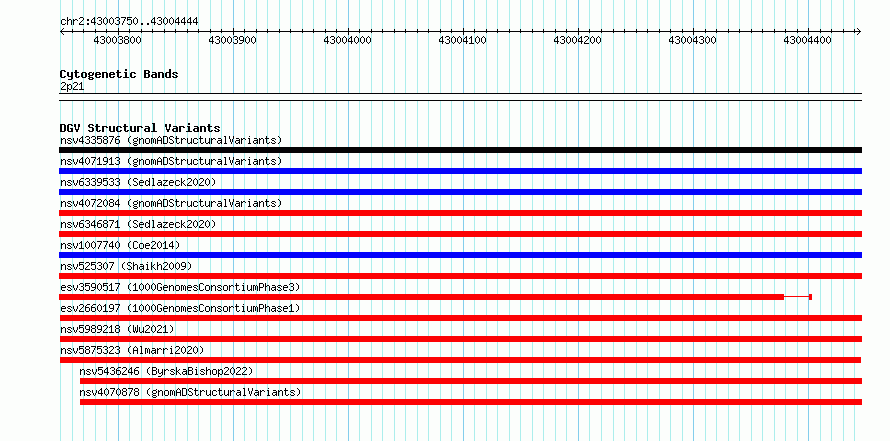890x441 pixels.
Task: Click the left arrowhead of the ruler
Action: [62, 31]
